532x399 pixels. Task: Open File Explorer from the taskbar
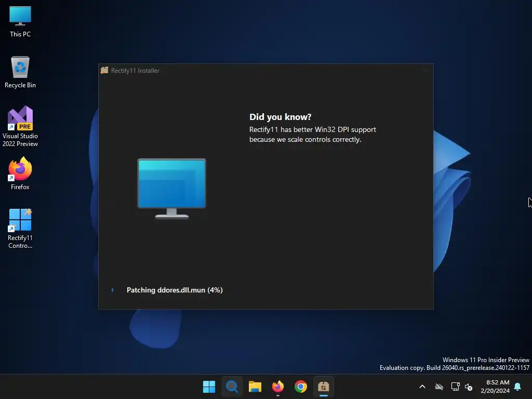255,387
